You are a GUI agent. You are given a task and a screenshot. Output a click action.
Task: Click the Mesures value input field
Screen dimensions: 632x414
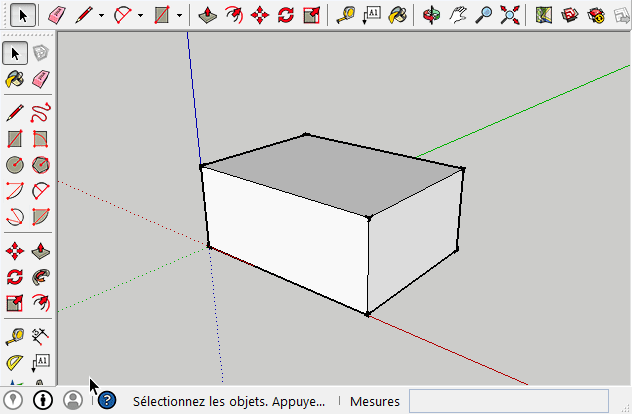coord(508,401)
